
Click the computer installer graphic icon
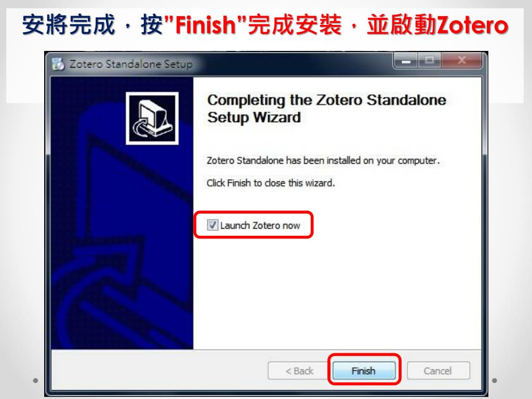pos(152,118)
